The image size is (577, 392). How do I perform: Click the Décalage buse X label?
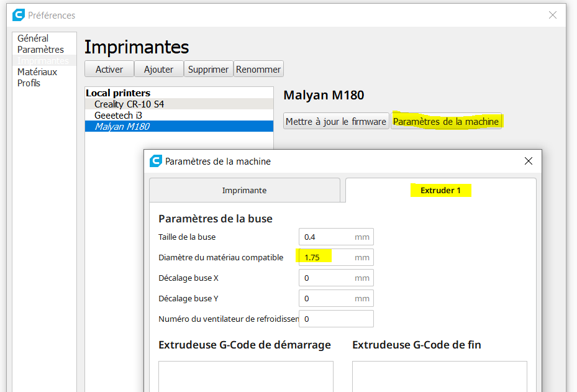pos(188,278)
